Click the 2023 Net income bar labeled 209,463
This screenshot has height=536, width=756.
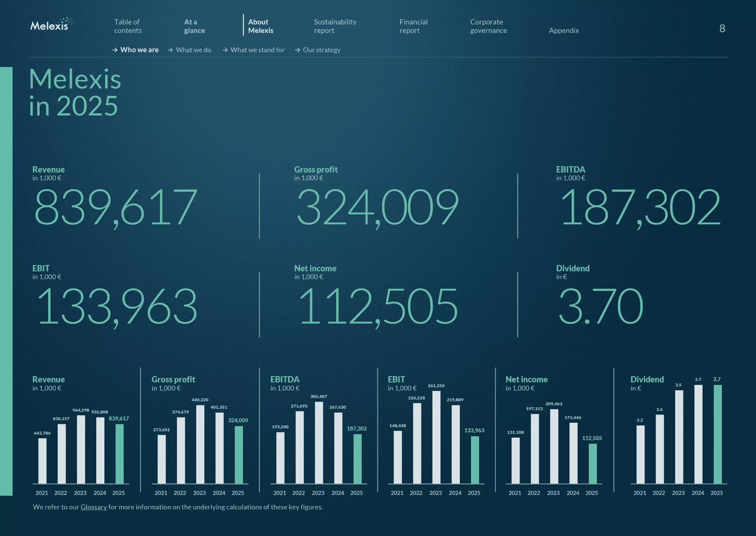[554, 446]
